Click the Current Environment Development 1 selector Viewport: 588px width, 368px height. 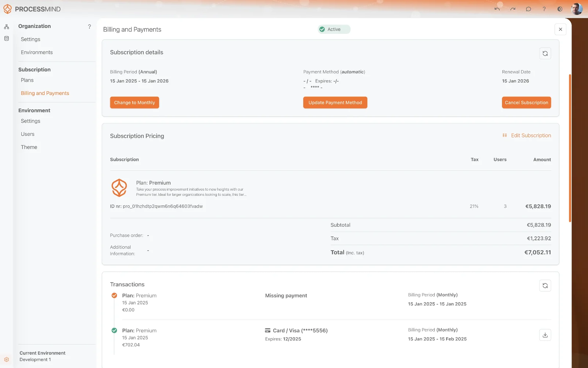43,356
